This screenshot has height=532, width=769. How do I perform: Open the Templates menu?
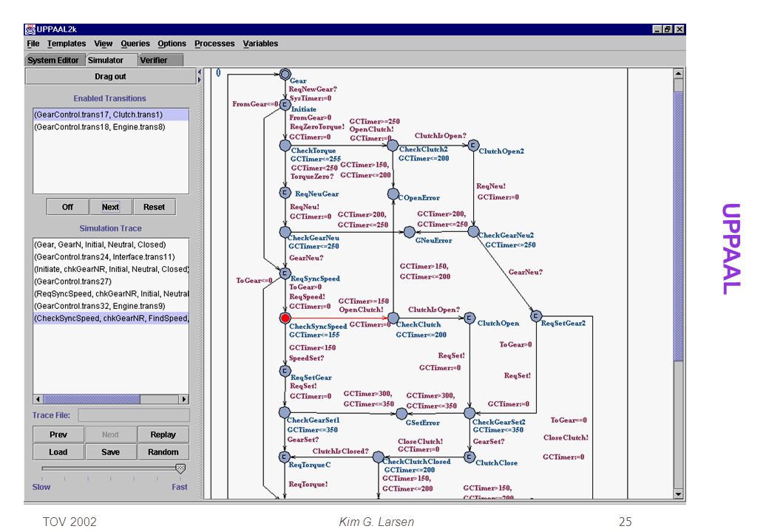tap(67, 44)
